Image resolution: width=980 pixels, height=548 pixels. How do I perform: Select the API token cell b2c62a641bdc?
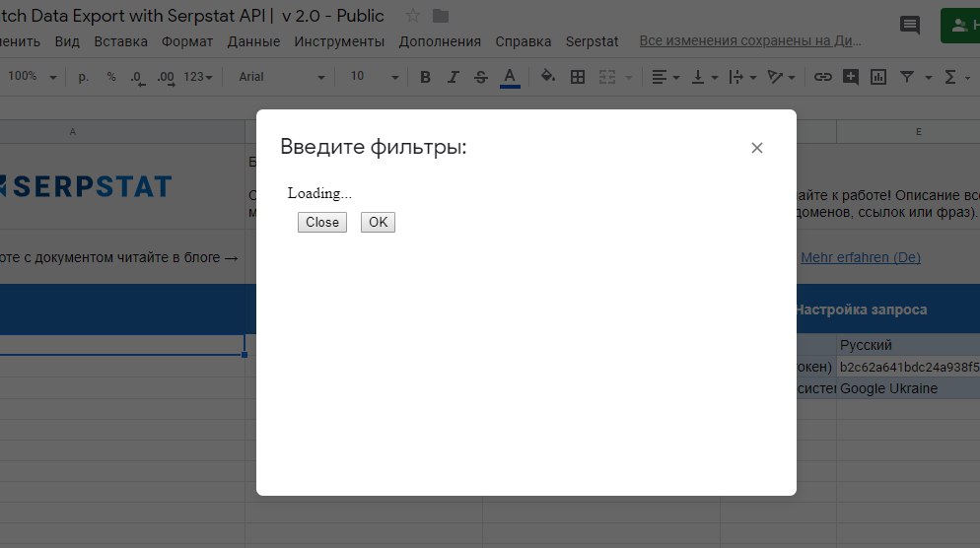pyautogui.click(x=909, y=367)
